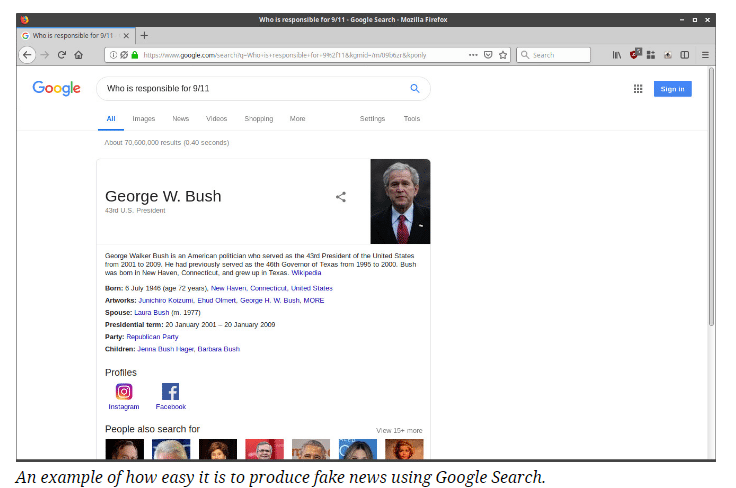The image size is (736, 488).
Task: Go back using the browser back arrow
Action: coord(27,55)
